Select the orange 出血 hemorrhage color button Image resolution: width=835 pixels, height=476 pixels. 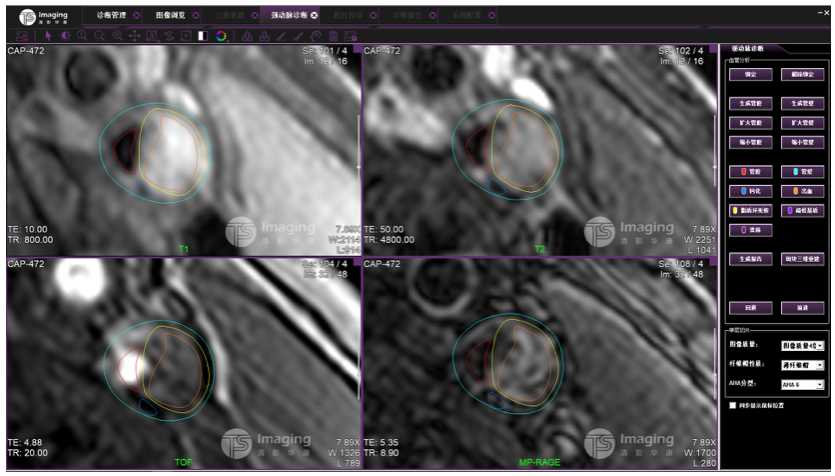coord(801,190)
